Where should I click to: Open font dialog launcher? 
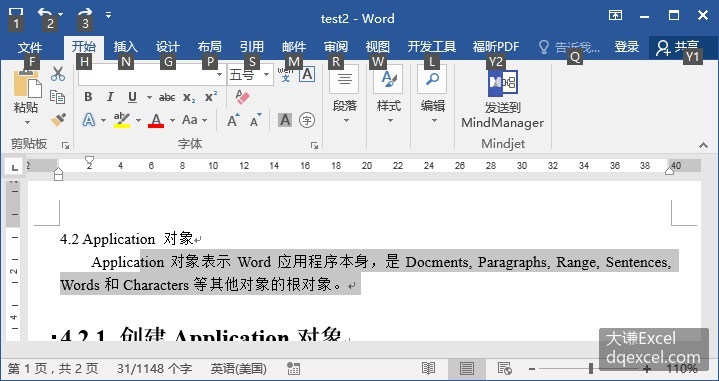(x=314, y=145)
